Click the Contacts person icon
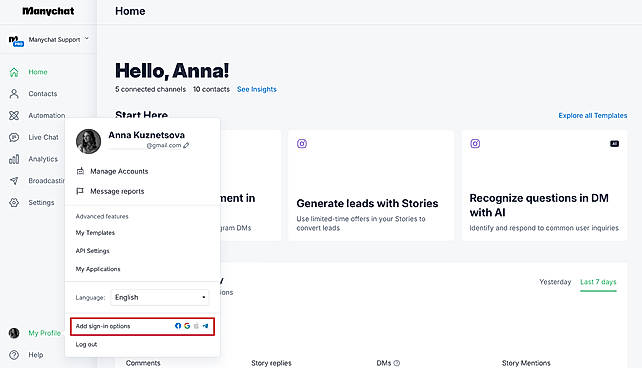The image size is (642, 368). pyautogui.click(x=14, y=94)
